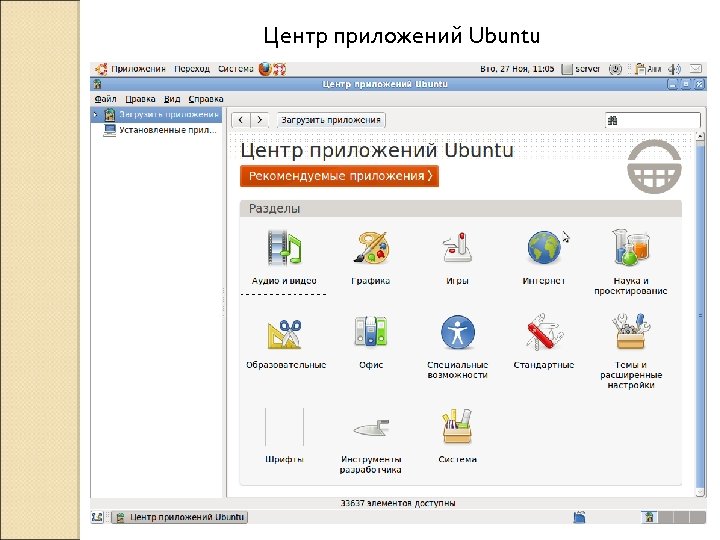Click the keyboard layout indicator
This screenshot has width=720, height=540.
[x=648, y=69]
